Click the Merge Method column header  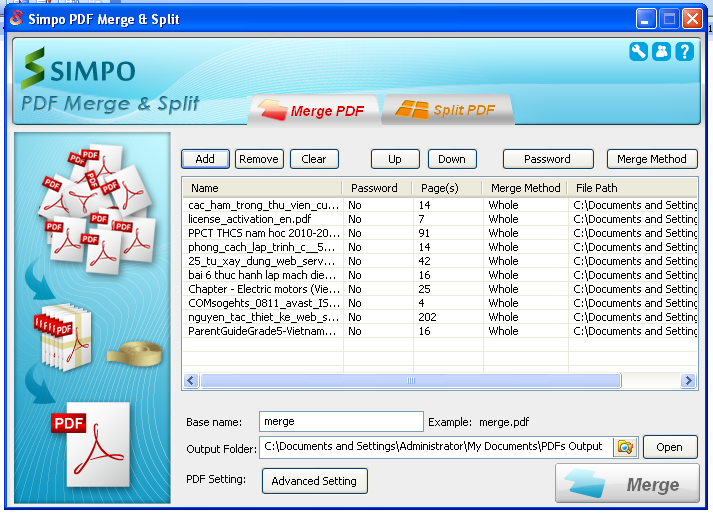(525, 188)
